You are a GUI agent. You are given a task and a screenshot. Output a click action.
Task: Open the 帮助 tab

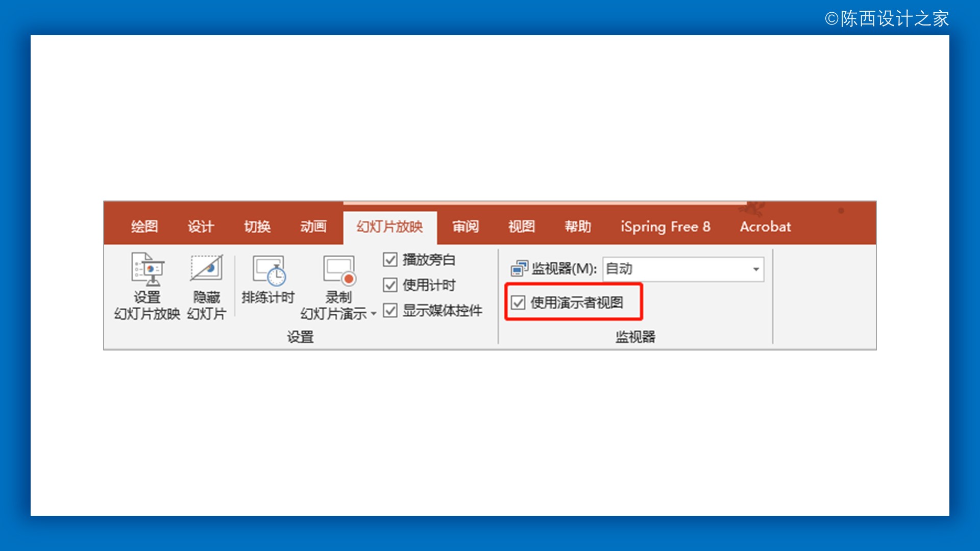[x=578, y=227]
